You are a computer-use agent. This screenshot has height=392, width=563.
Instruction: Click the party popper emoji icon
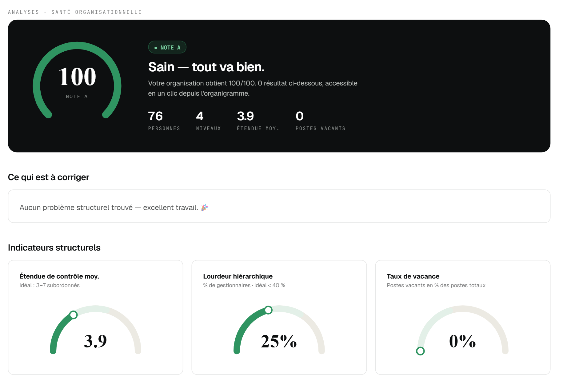tap(205, 208)
